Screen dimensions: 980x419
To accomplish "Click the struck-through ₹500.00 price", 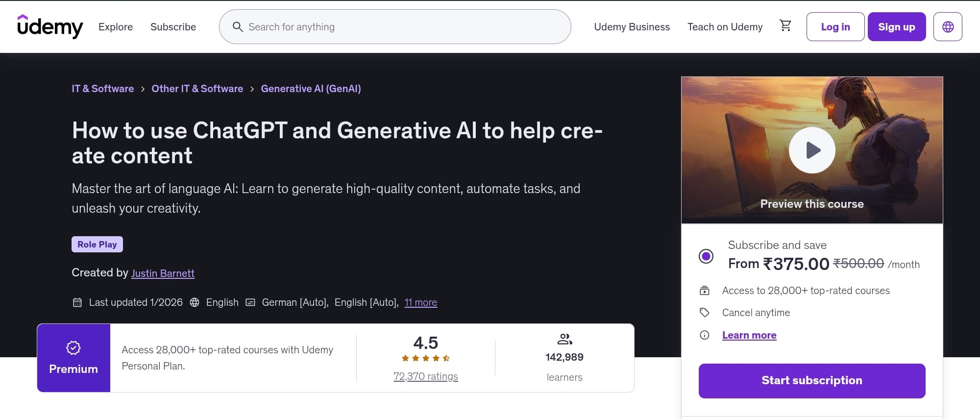I will pos(858,264).
